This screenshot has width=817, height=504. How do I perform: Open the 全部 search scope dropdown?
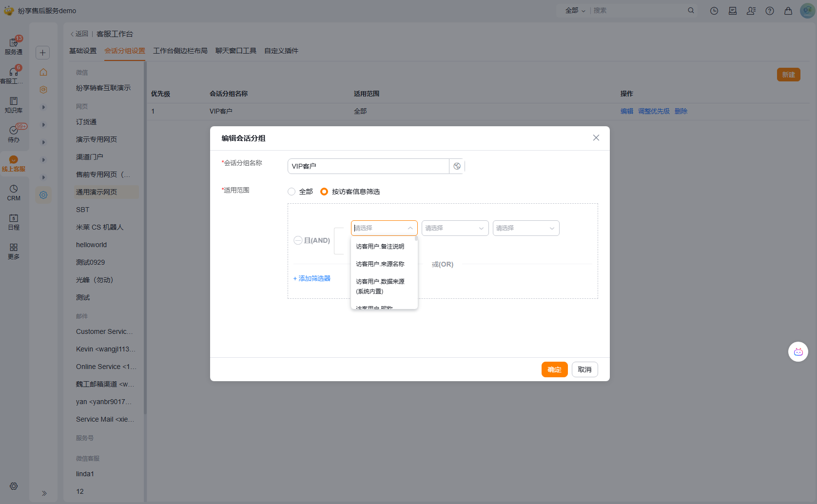[575, 10]
